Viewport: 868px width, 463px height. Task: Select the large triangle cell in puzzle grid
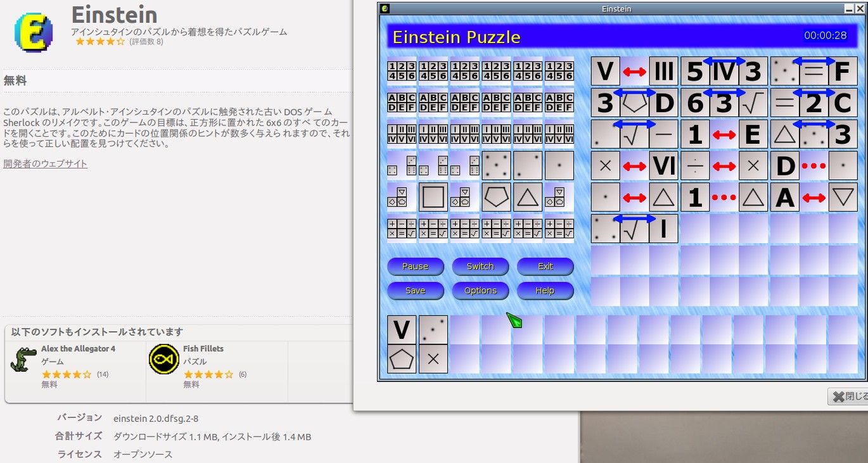tap(528, 197)
